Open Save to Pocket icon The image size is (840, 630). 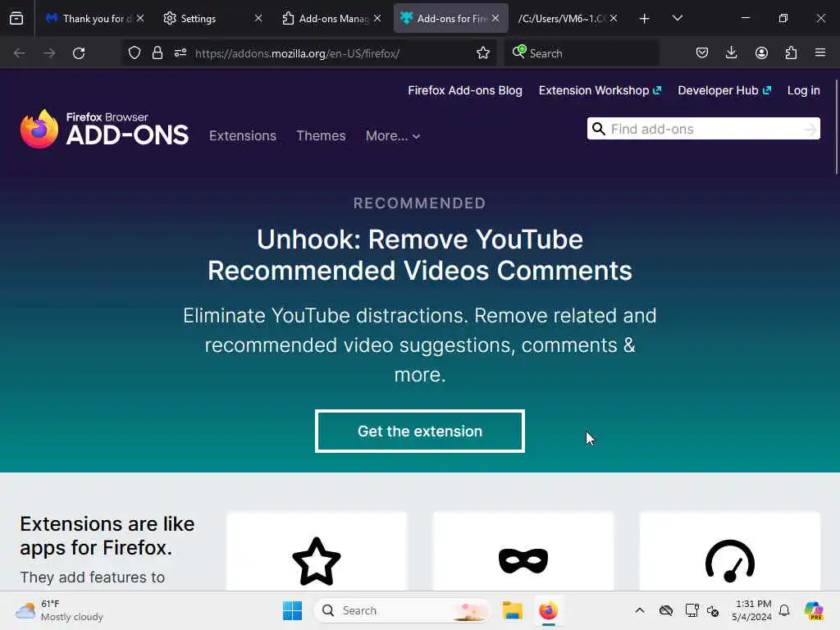coord(702,53)
